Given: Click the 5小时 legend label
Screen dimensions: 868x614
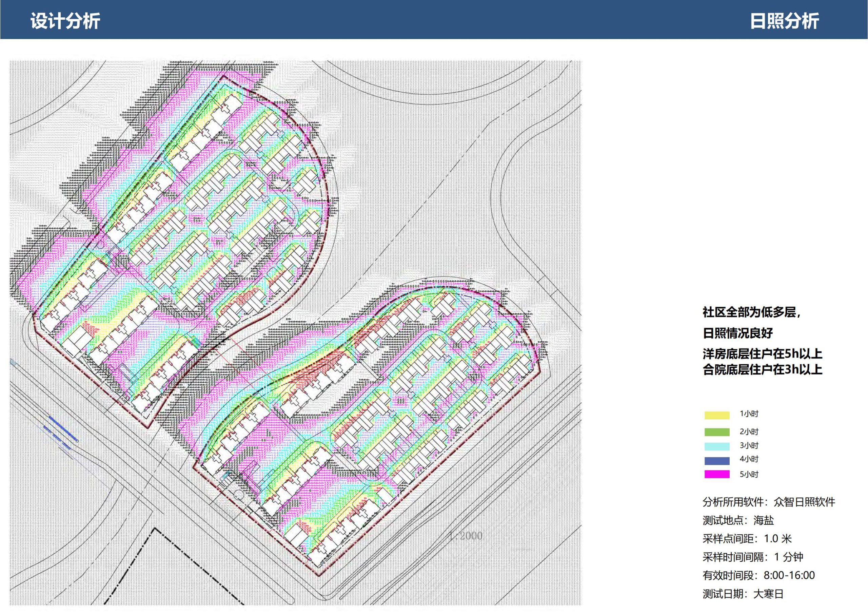Looking at the screenshot, I should tap(749, 474).
